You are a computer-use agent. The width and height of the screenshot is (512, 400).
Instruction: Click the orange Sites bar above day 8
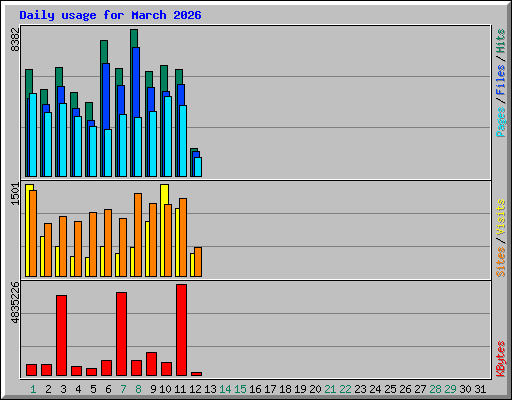[x=138, y=235]
